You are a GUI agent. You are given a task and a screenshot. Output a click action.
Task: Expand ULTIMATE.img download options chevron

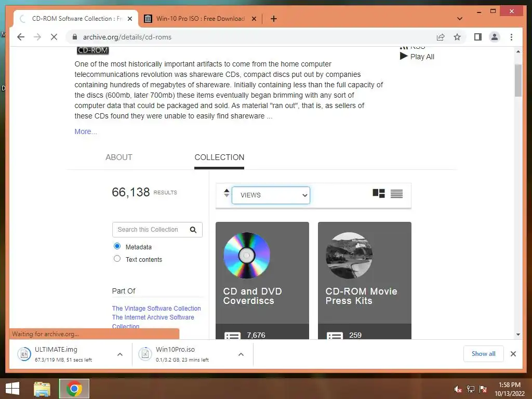pos(120,354)
